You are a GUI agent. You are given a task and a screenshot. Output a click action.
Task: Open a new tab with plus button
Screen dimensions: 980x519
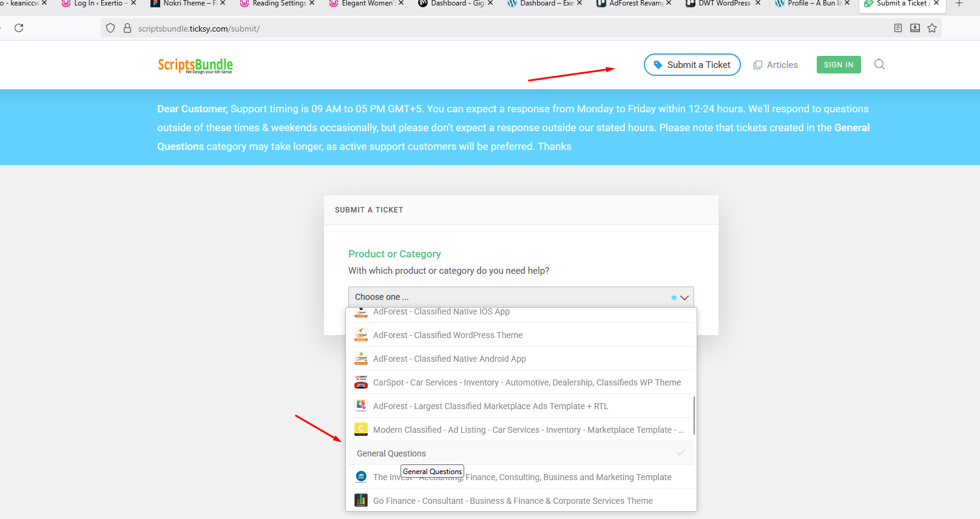pyautogui.click(x=959, y=4)
